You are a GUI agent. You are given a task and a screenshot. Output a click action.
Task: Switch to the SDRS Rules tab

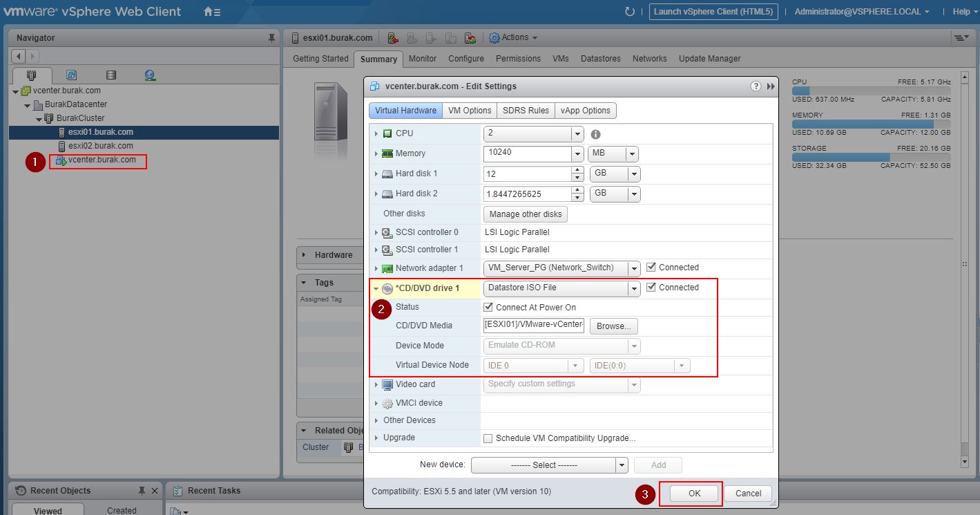coord(526,111)
